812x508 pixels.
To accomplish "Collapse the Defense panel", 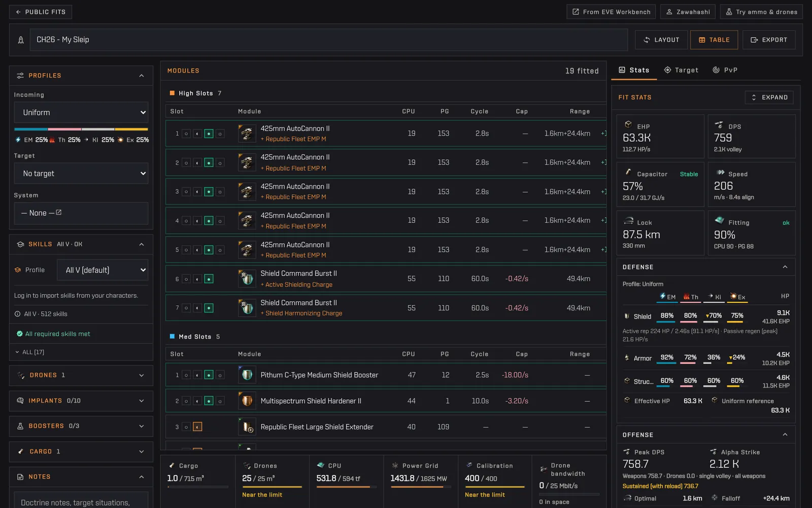I will (785, 267).
